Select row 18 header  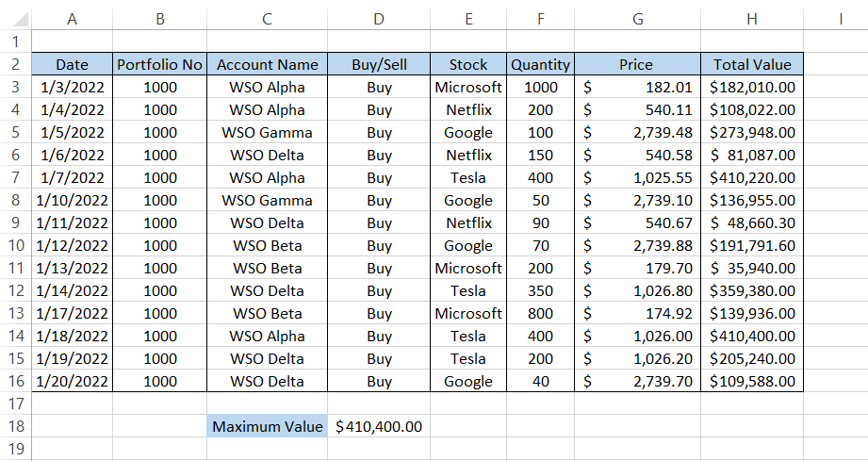point(15,426)
